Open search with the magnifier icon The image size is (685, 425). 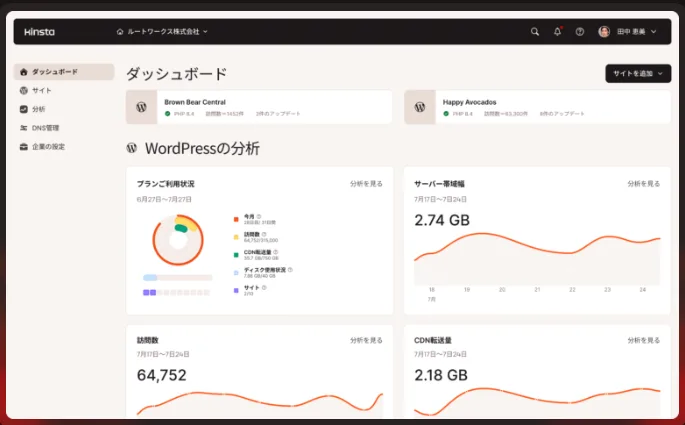[535, 32]
